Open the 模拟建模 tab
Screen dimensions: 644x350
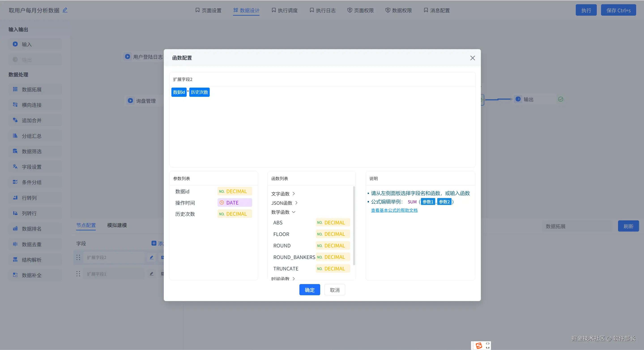pos(117,225)
